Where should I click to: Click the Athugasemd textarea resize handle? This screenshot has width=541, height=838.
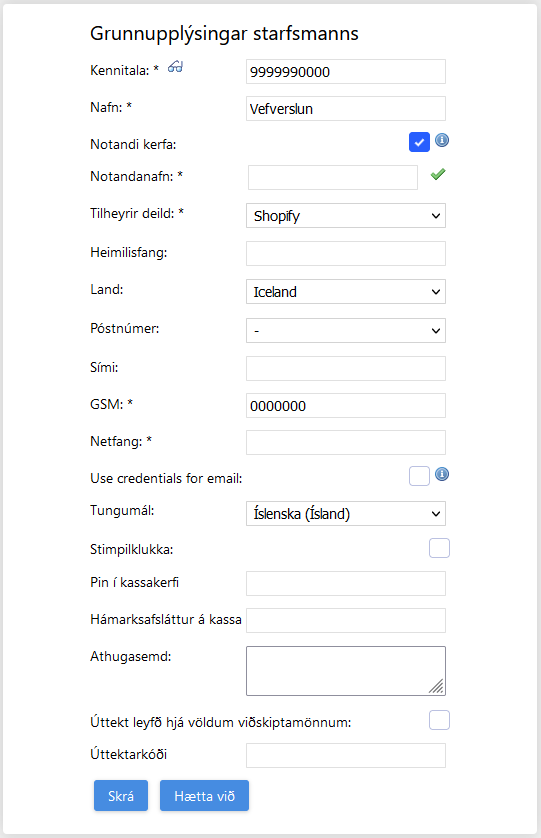(x=437, y=687)
